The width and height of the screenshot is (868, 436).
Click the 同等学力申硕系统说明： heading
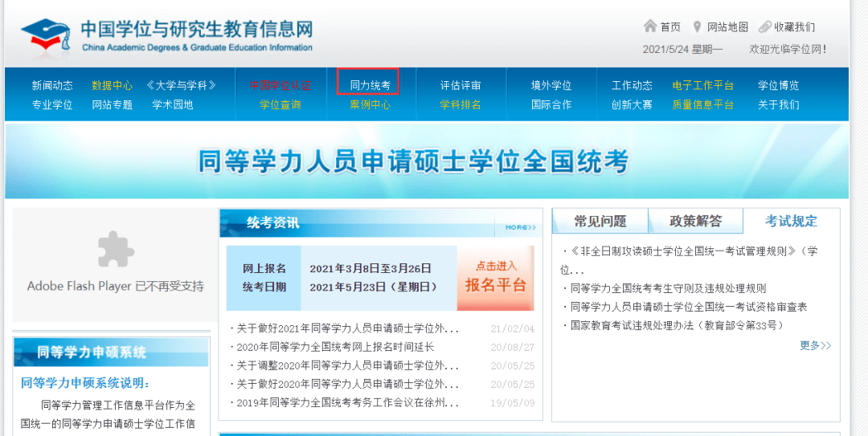[x=85, y=383]
